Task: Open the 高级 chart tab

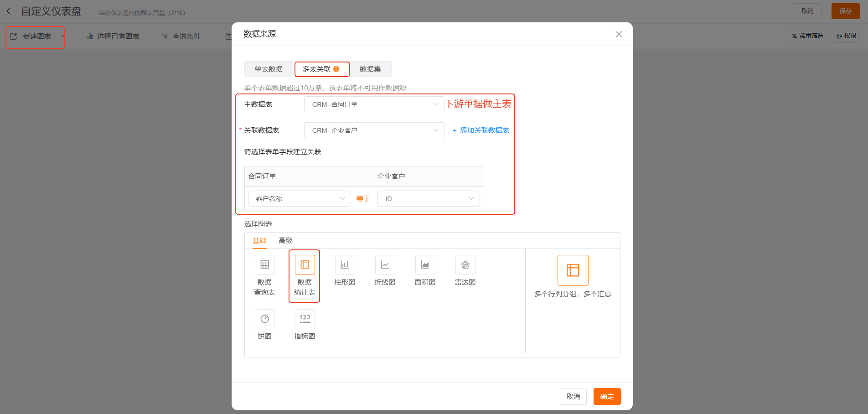Action: tap(285, 241)
